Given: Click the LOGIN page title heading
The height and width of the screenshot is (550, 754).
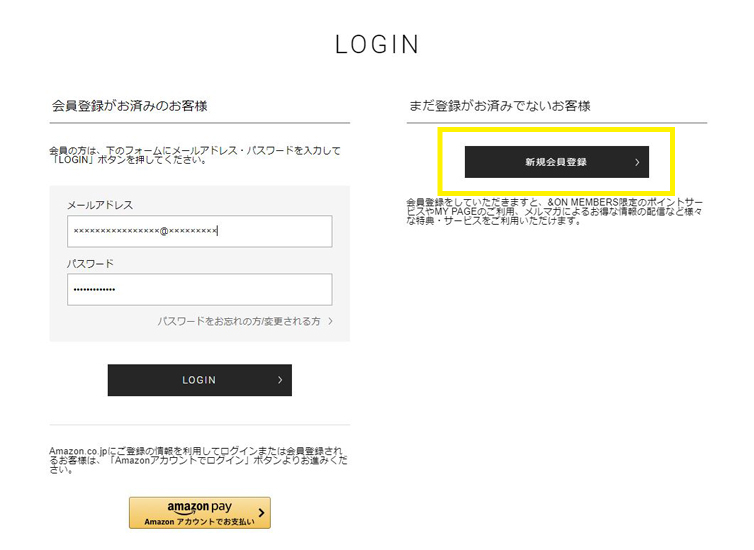Looking at the screenshot, I should point(377,45).
